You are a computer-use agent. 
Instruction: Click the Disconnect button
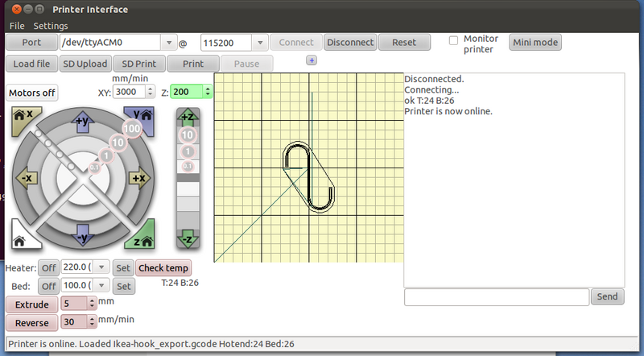(350, 42)
